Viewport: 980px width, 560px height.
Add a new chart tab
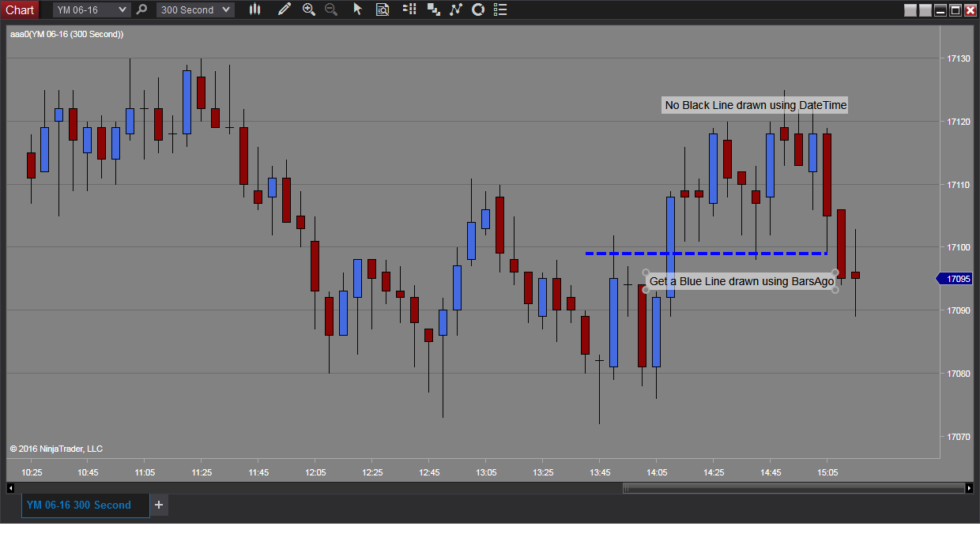point(159,505)
